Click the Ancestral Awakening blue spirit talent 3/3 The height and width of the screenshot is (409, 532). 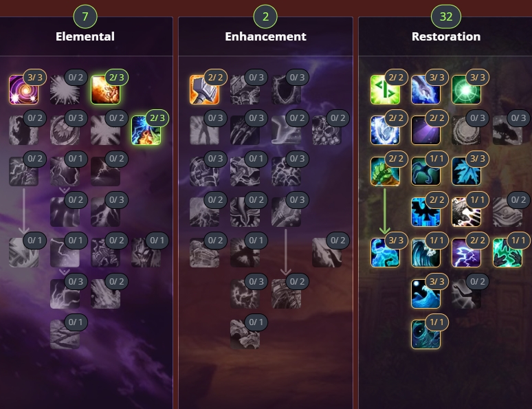tap(385, 253)
